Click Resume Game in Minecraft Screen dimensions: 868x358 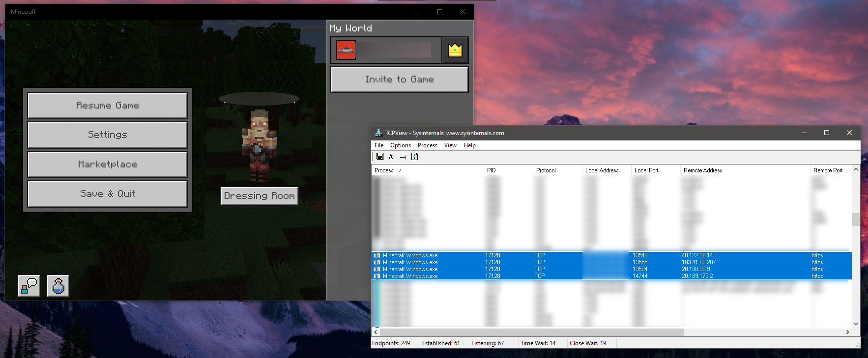pos(108,106)
